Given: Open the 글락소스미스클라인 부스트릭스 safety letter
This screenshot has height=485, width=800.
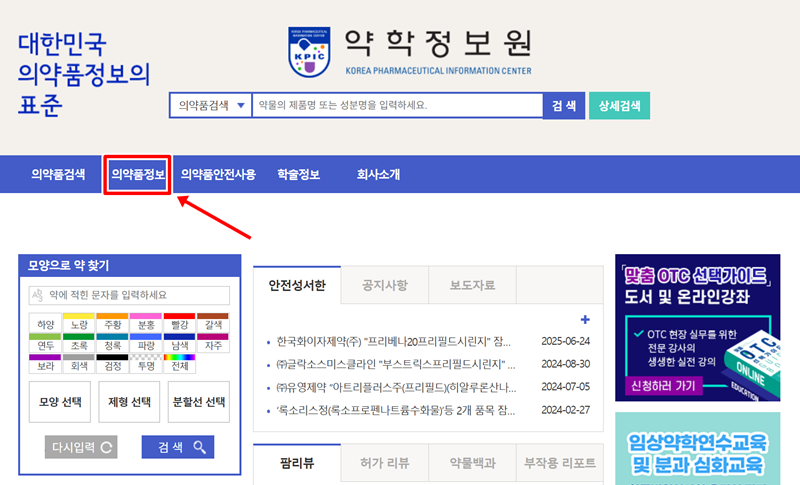Looking at the screenshot, I should point(396,364).
